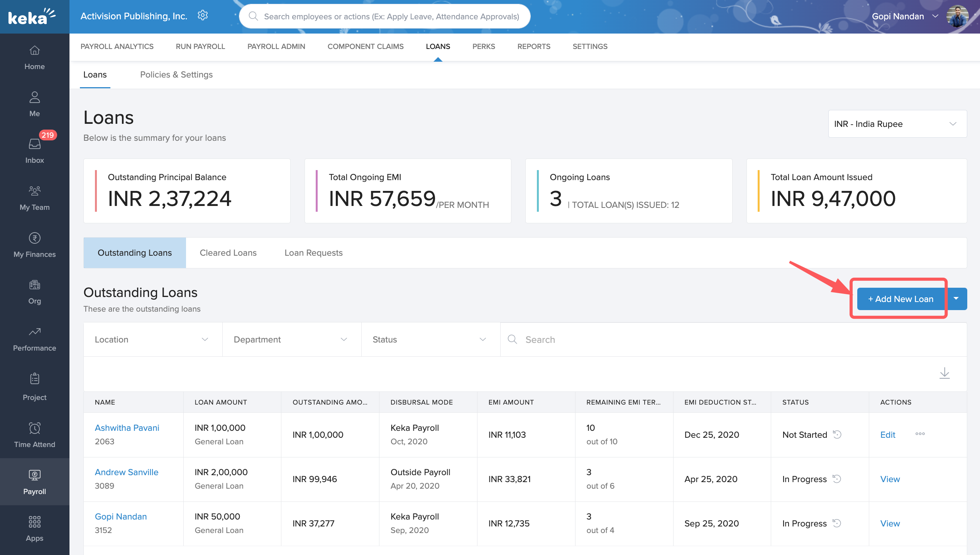
Task: Expand the Status filter dropdown
Action: (430, 339)
